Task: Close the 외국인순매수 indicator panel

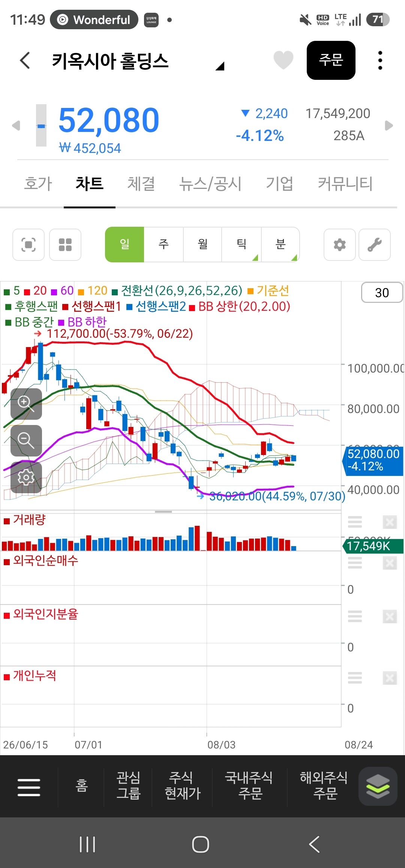Action: point(390,563)
